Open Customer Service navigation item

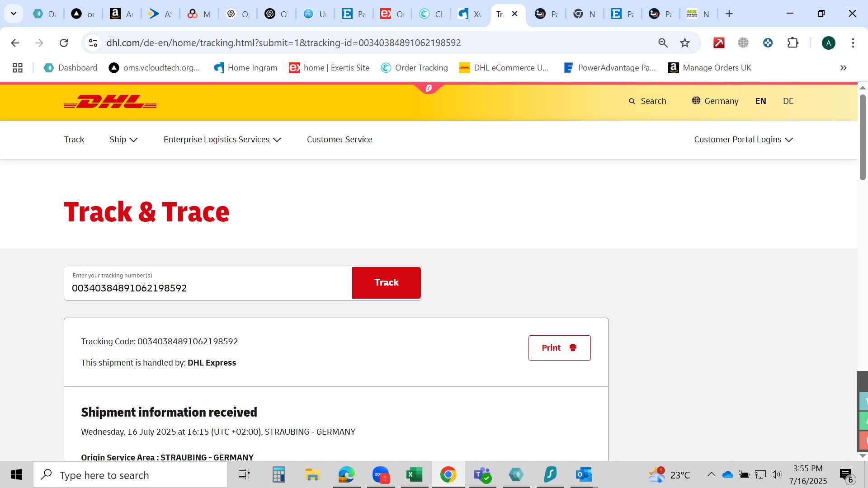[x=340, y=140]
